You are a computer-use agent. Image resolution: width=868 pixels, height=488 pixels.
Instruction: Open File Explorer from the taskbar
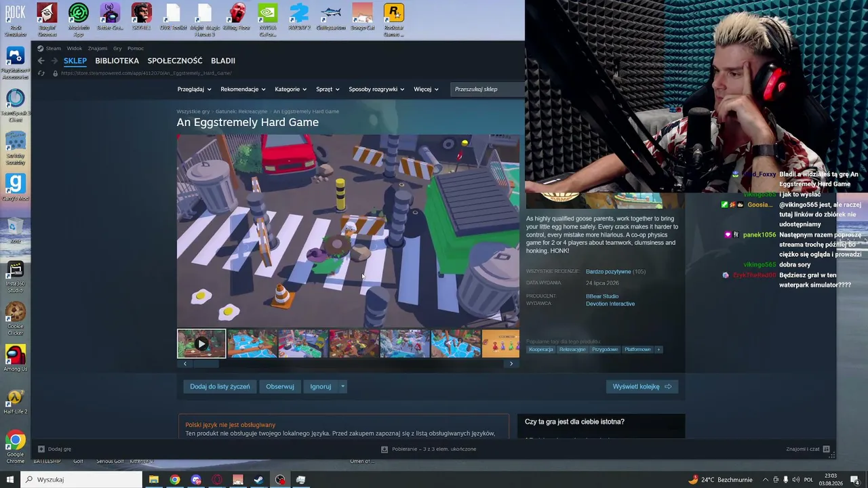(x=154, y=480)
